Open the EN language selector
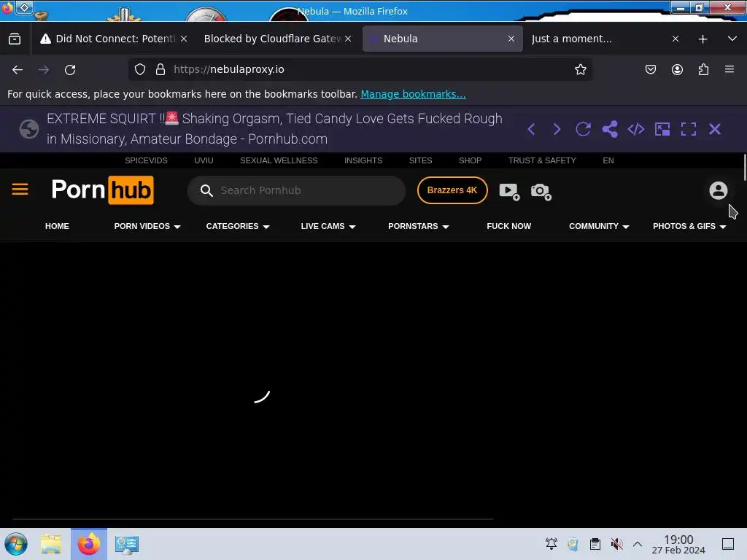This screenshot has height=560, width=747. (x=608, y=160)
